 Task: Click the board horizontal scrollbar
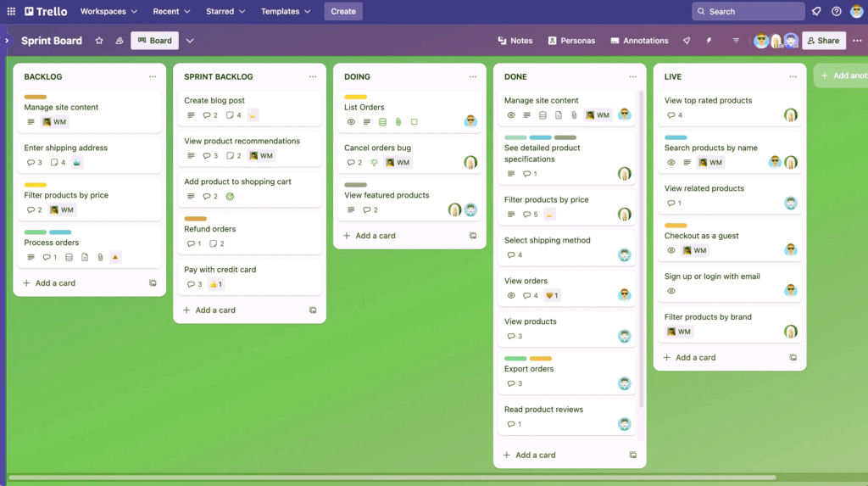[392, 478]
